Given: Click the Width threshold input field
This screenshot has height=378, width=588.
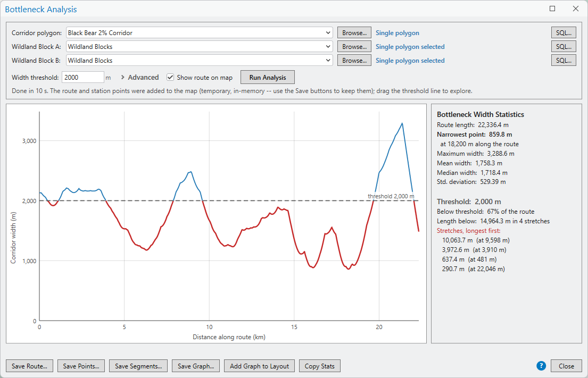Looking at the screenshot, I should coord(82,78).
